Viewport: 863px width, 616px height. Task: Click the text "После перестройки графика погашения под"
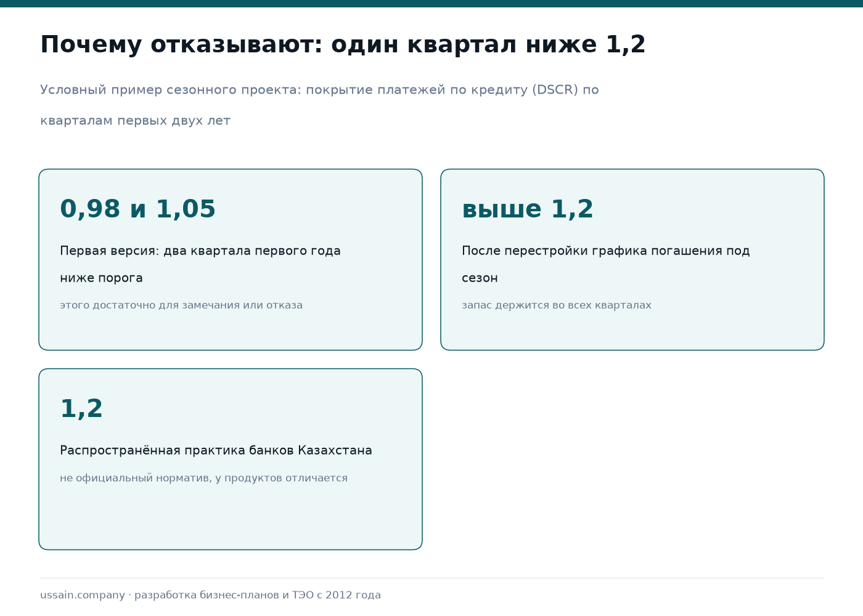606,251
